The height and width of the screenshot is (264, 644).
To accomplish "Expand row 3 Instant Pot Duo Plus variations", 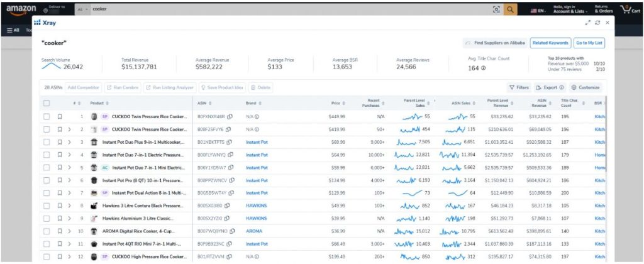I will [x=69, y=142].
